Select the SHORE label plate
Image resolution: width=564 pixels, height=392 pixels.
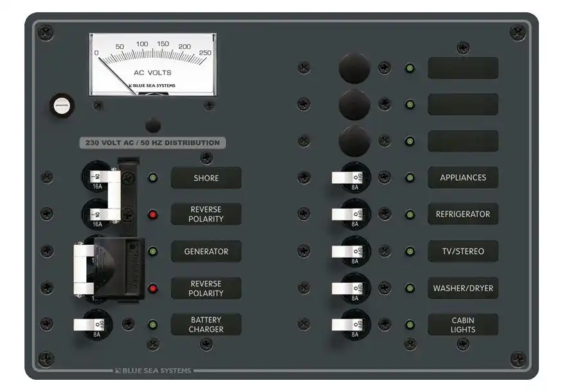point(206,178)
